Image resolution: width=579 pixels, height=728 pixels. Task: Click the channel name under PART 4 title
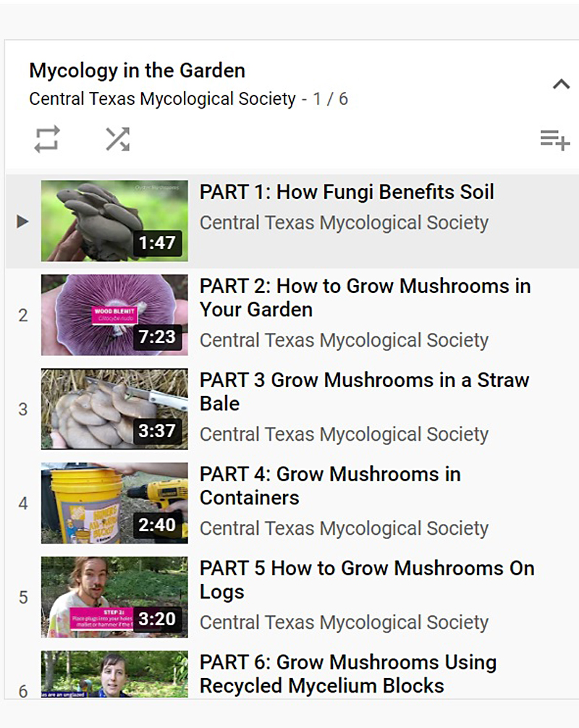pos(344,528)
